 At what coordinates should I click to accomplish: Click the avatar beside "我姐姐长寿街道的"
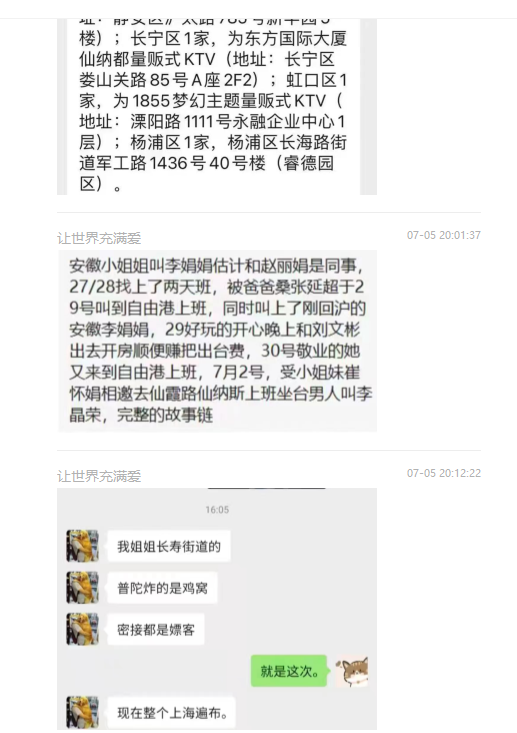click(82, 546)
